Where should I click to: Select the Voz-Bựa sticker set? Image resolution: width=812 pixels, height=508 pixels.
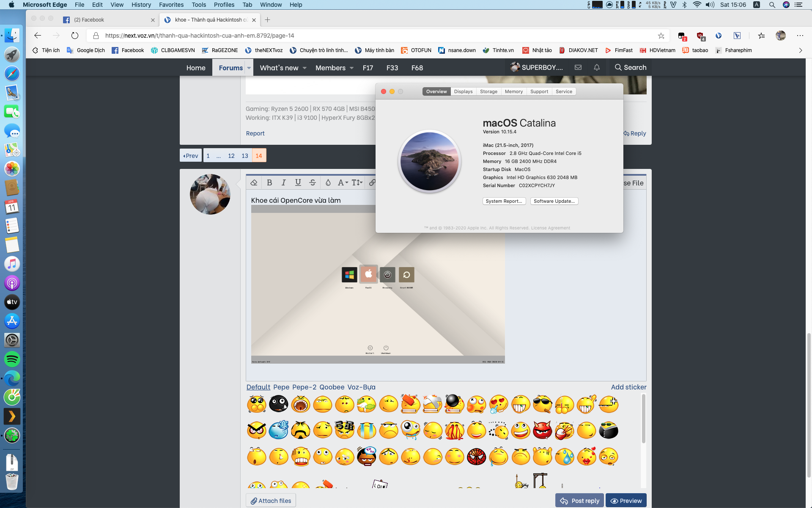tap(361, 387)
